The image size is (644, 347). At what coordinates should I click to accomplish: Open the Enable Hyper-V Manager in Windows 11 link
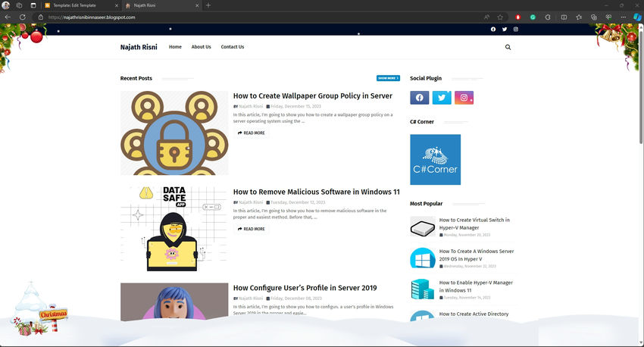476,286
